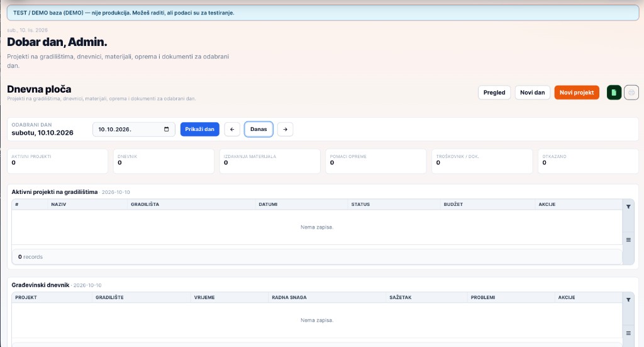The width and height of the screenshot is (644, 347).
Task: Jump to today with Danas button
Action: pyautogui.click(x=258, y=129)
